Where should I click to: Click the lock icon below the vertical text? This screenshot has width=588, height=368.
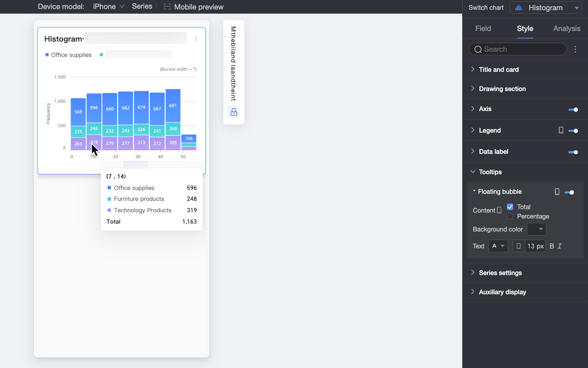pyautogui.click(x=234, y=112)
